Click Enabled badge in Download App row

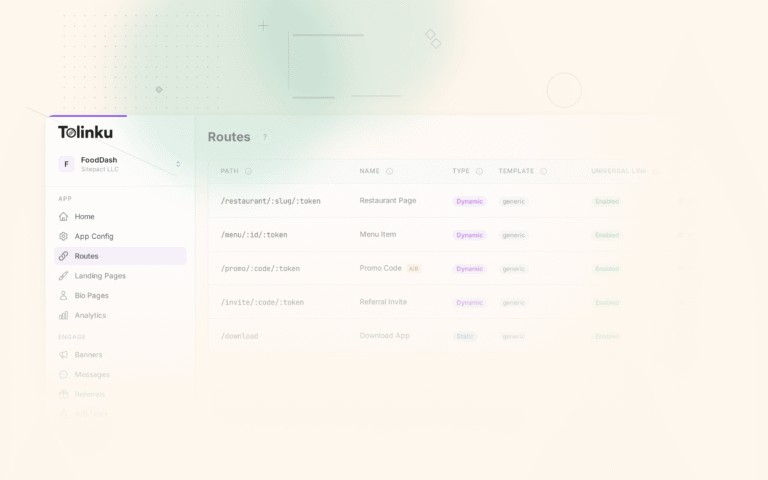click(607, 336)
